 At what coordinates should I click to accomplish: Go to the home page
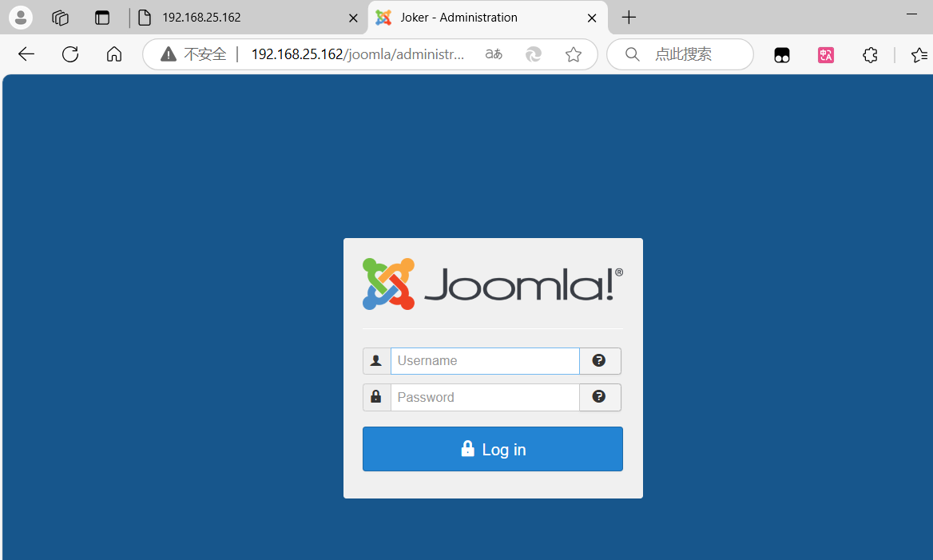[114, 54]
